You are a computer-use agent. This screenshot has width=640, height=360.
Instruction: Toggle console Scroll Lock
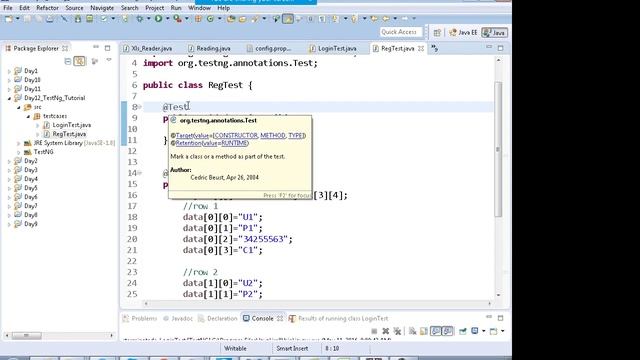(x=424, y=331)
